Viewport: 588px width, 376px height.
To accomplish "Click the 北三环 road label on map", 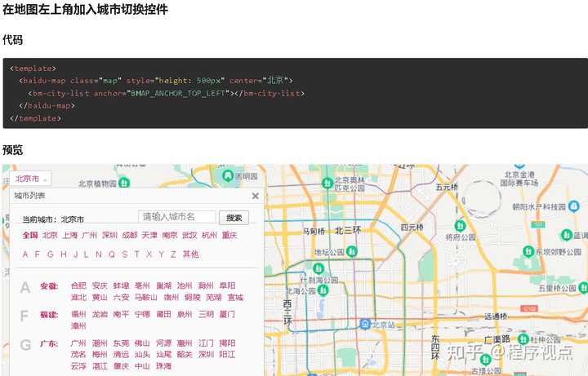I will [348, 230].
